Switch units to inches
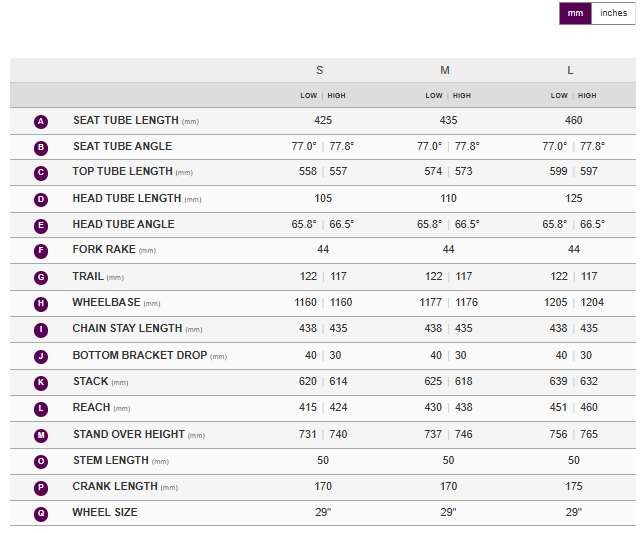This screenshot has height=533, width=642. click(613, 13)
